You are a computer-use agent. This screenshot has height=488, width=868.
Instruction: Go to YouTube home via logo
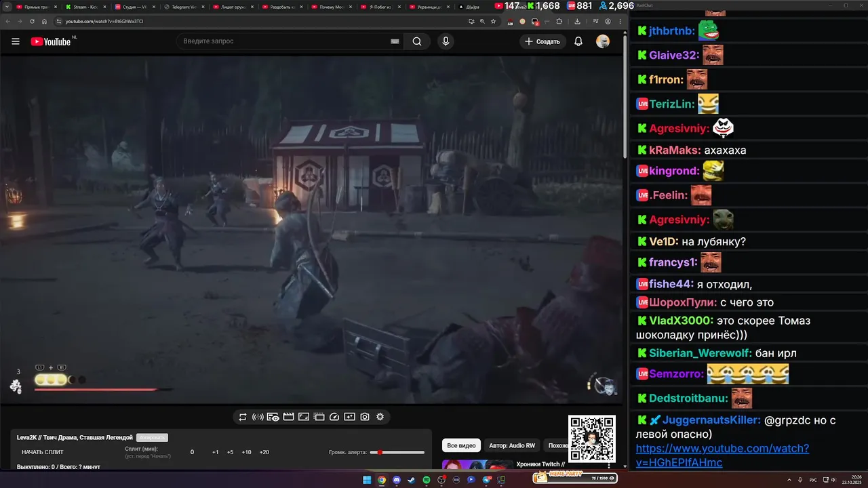coord(51,41)
